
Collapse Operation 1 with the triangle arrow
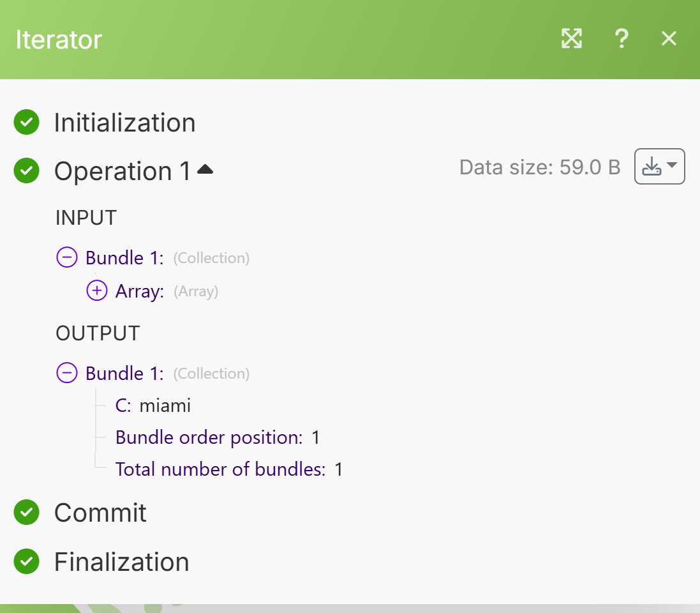[x=205, y=169]
